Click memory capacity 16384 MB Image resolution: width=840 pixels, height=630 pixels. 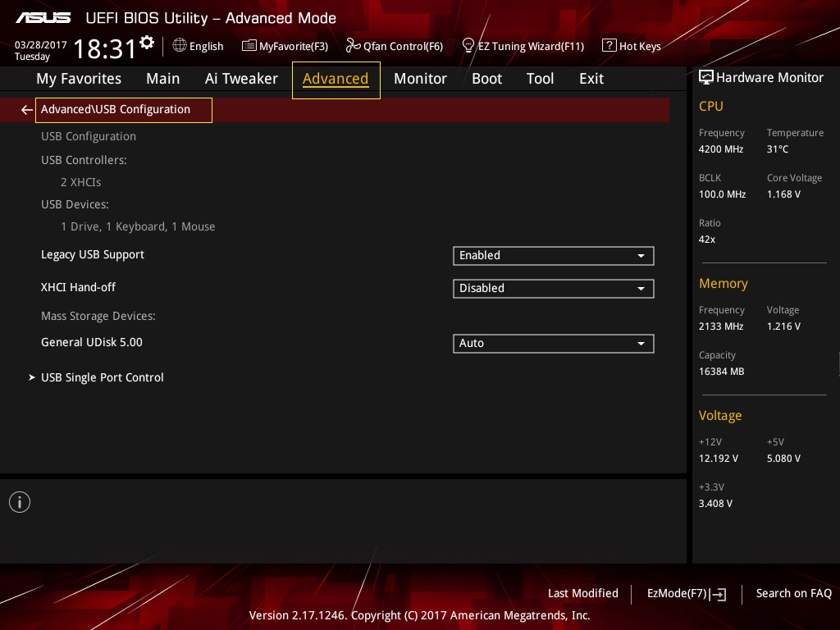pyautogui.click(x=722, y=372)
